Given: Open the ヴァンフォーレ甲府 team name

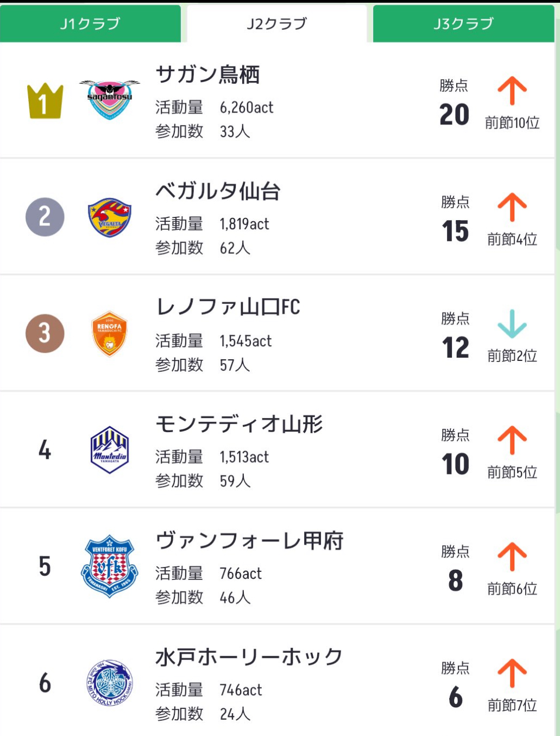Looking at the screenshot, I should [x=249, y=540].
